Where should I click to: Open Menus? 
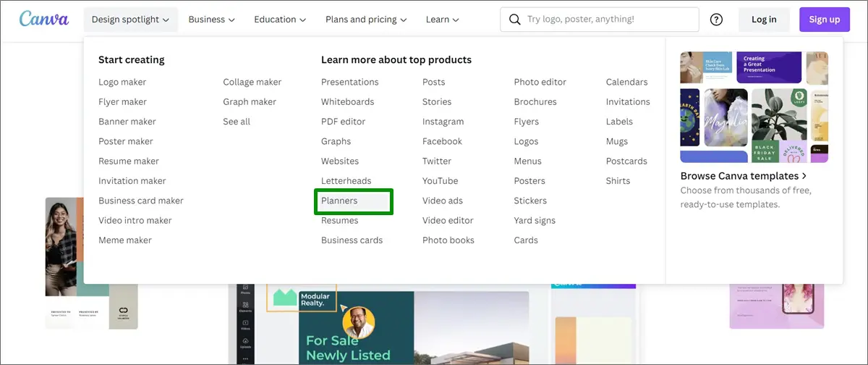click(x=528, y=161)
